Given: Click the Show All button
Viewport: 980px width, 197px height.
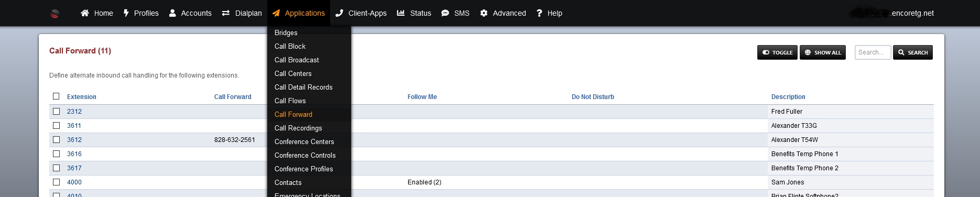Looking at the screenshot, I should [823, 52].
